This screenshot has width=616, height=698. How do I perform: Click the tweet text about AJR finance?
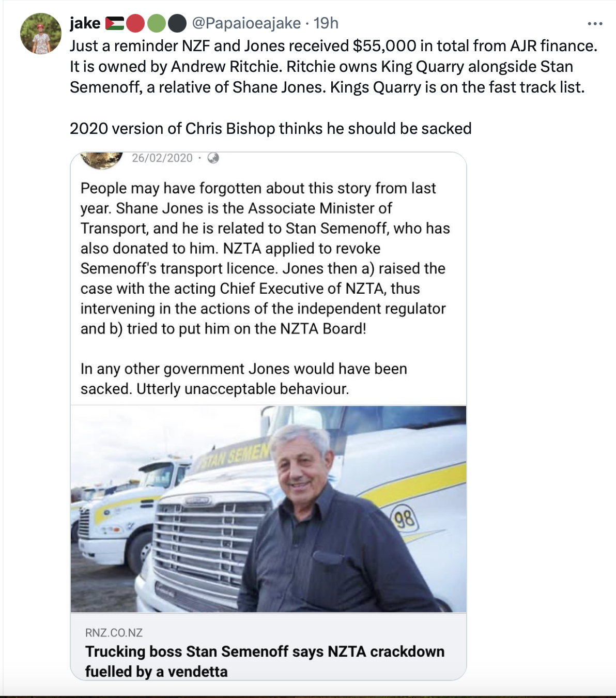click(333, 66)
